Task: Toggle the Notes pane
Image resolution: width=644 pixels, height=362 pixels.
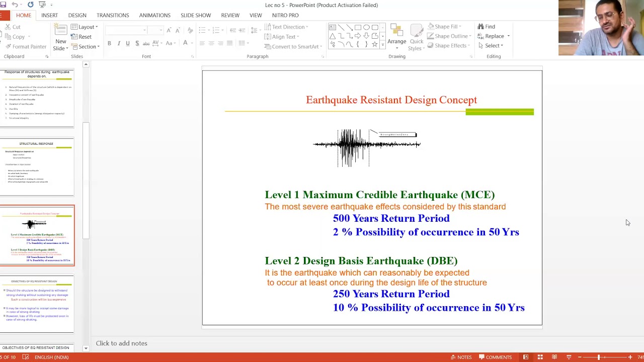Action: pos(460,357)
